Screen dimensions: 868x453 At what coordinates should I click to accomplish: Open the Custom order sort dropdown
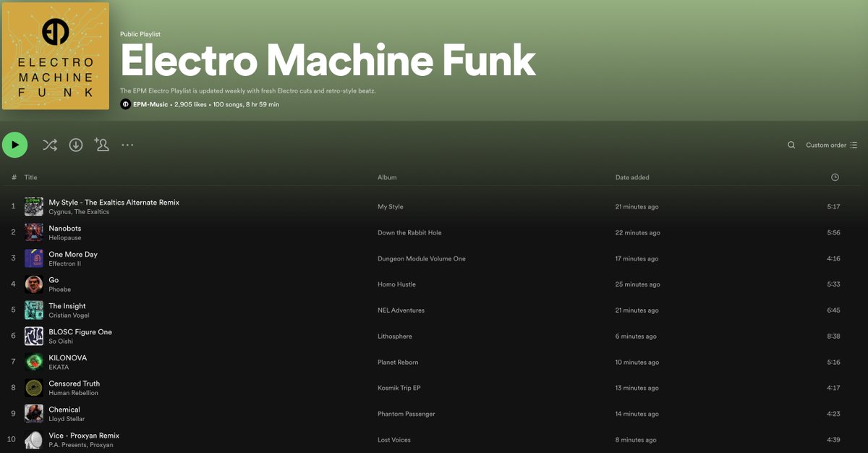pos(832,145)
